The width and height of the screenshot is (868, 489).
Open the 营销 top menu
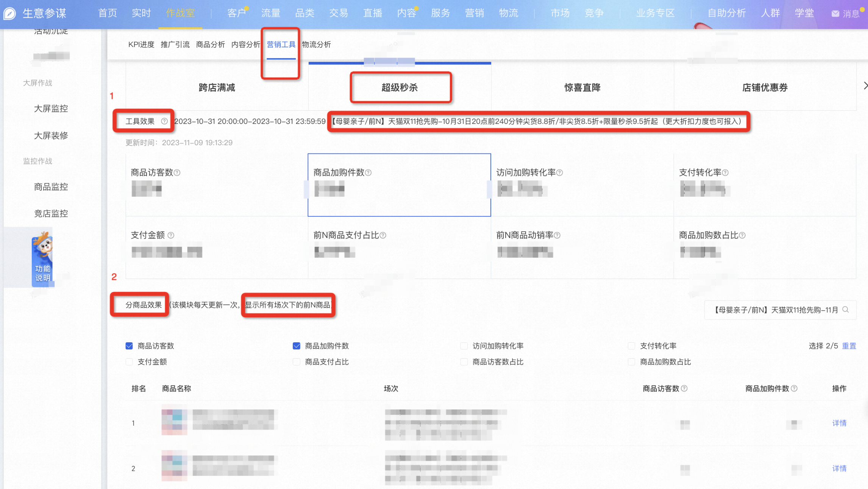click(x=475, y=13)
